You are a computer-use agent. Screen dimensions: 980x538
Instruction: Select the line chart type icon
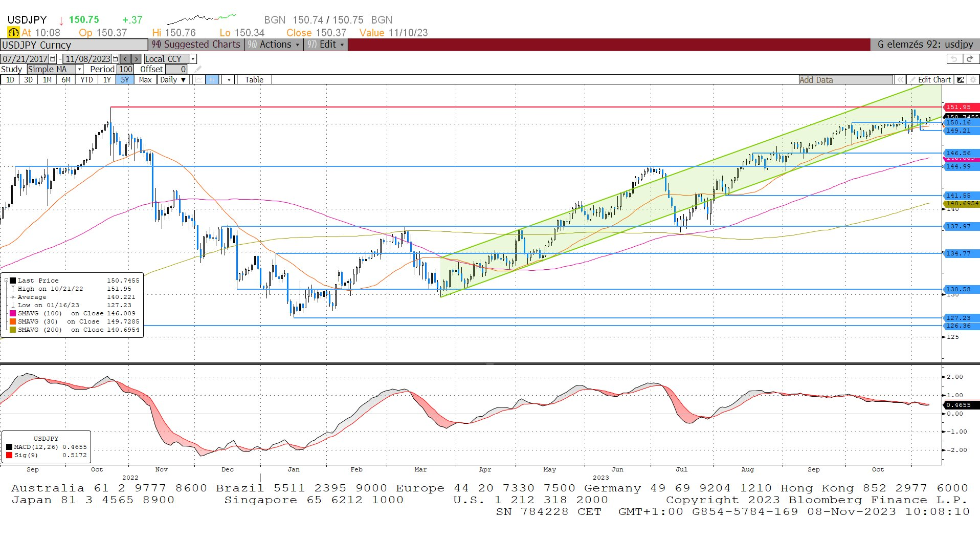point(199,79)
